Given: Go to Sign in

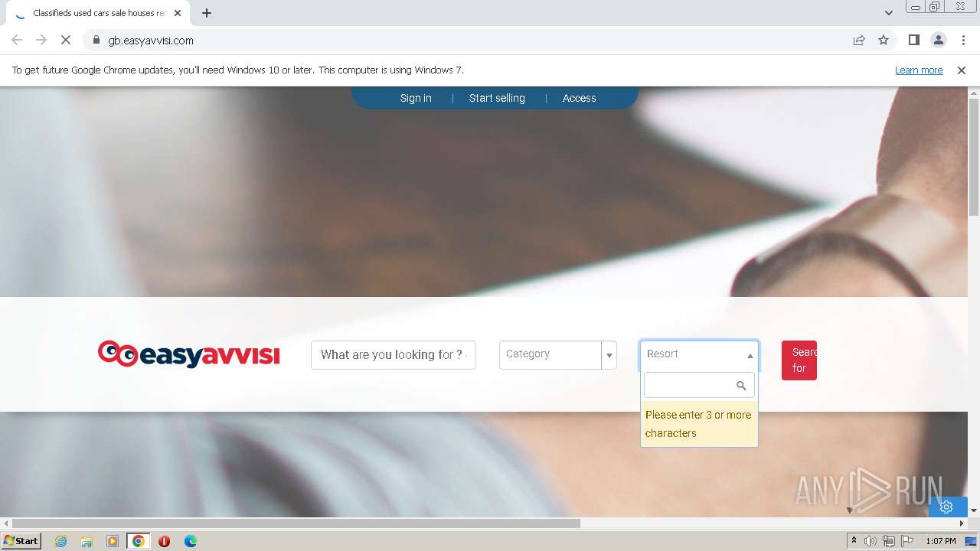Looking at the screenshot, I should point(416,98).
